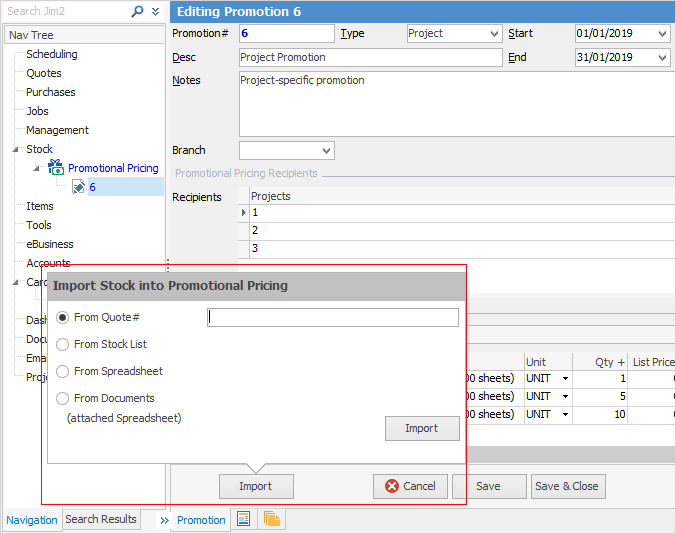This screenshot has height=534, width=676.
Task: Expand the Branch dropdown
Action: coord(326,151)
